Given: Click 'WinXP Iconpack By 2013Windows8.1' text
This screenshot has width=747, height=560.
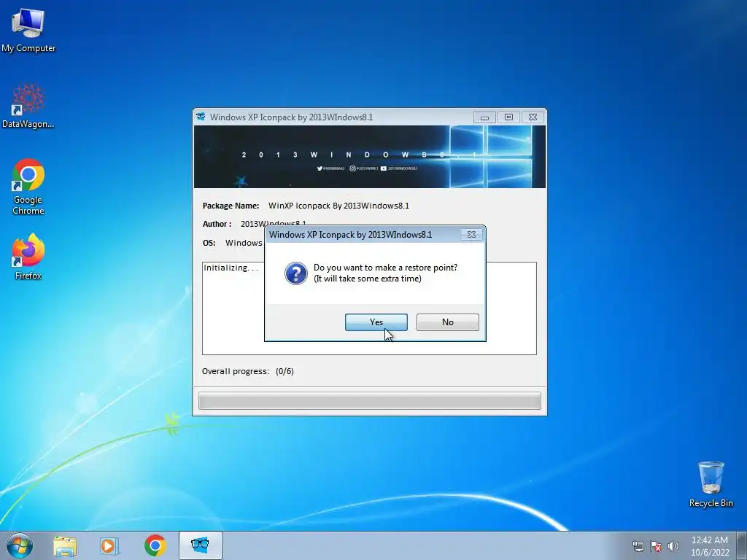Looking at the screenshot, I should [x=338, y=206].
